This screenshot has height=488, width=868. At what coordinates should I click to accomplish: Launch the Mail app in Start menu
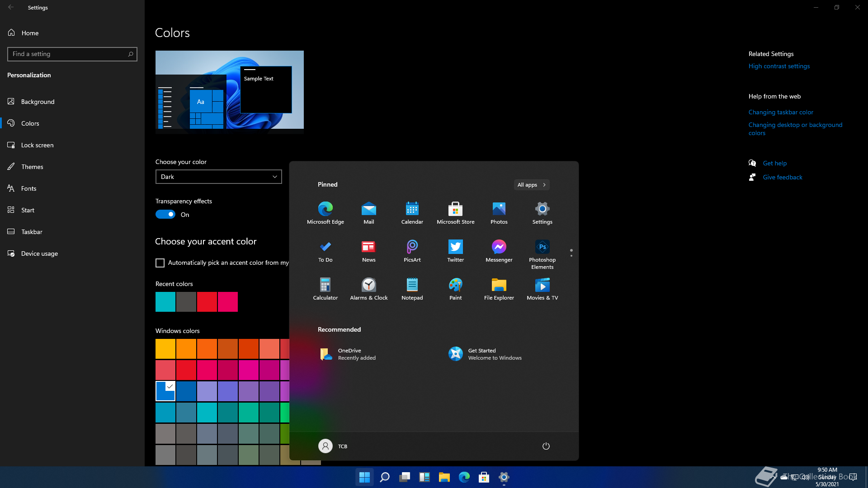click(x=369, y=213)
